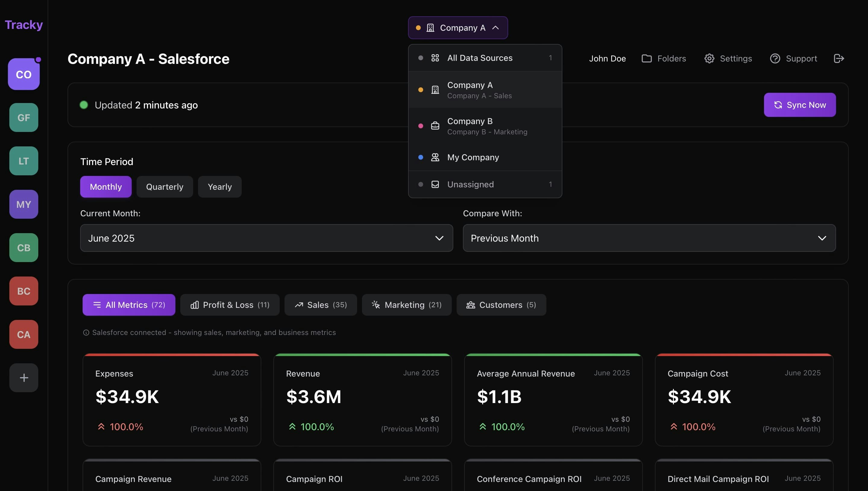
Task: Open Support via the question mark icon
Action: click(775, 58)
